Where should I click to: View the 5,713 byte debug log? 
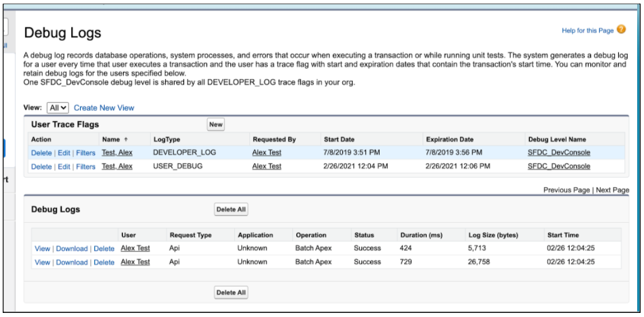pos(42,248)
